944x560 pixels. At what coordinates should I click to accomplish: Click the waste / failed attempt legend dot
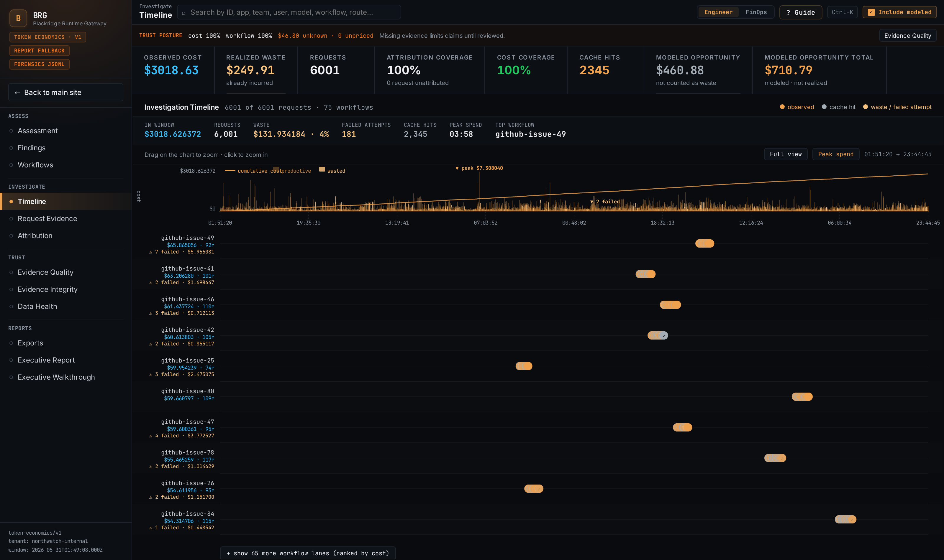click(x=866, y=107)
